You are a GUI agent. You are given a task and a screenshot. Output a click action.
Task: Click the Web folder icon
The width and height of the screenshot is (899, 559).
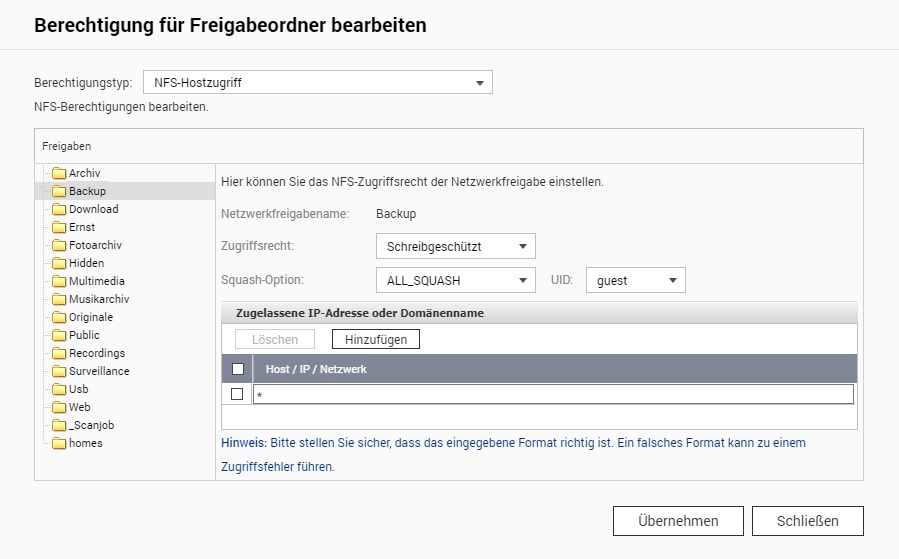click(x=59, y=408)
